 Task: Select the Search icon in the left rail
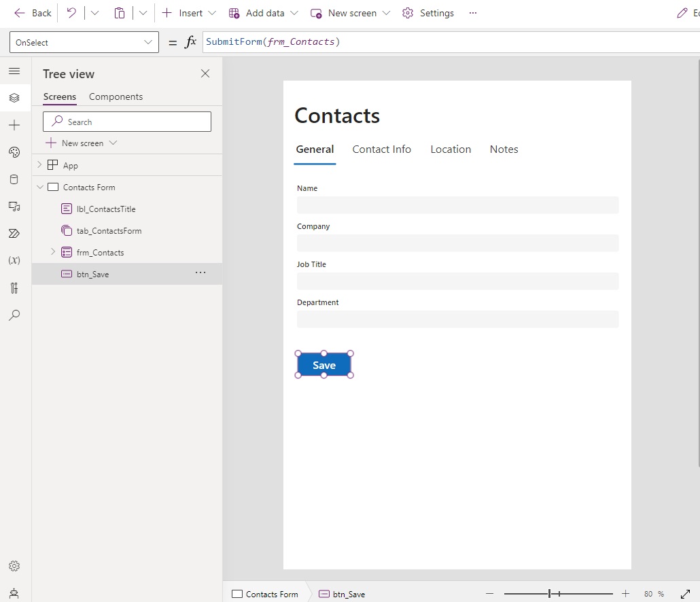(x=14, y=315)
